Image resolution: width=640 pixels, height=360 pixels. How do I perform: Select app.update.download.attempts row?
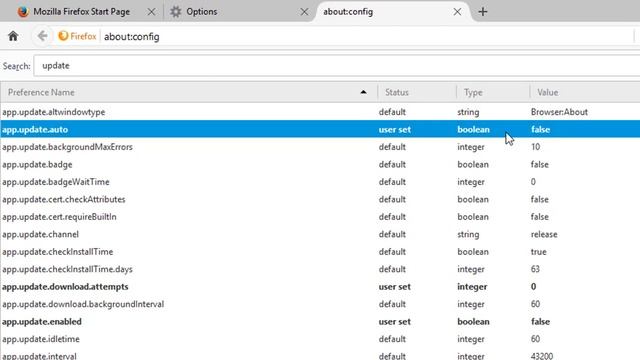(320, 287)
